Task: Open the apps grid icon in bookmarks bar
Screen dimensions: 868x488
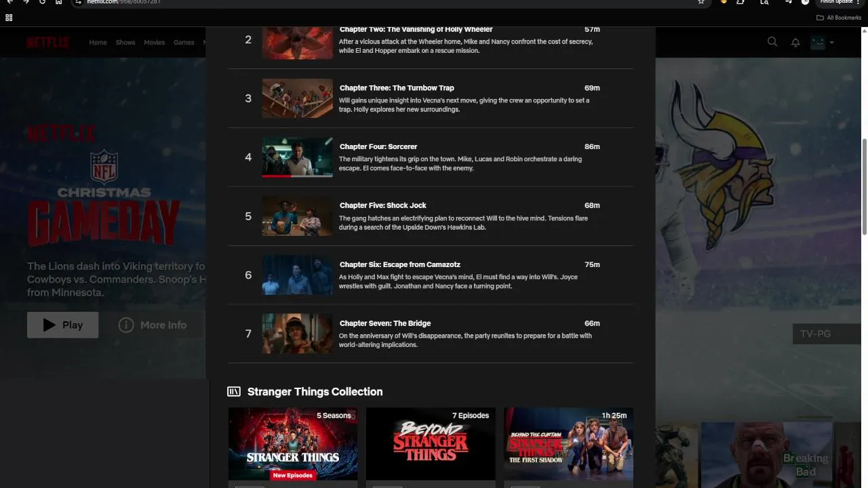Action: [9, 18]
